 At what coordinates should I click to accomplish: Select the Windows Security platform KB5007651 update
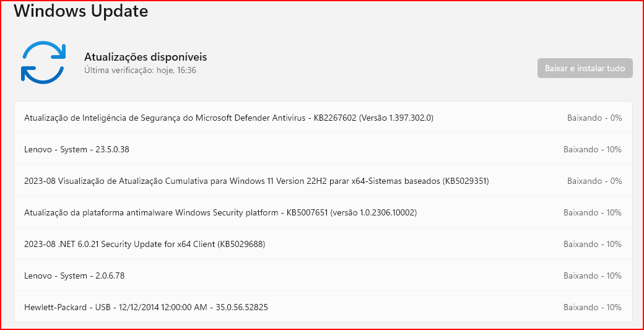(x=323, y=212)
